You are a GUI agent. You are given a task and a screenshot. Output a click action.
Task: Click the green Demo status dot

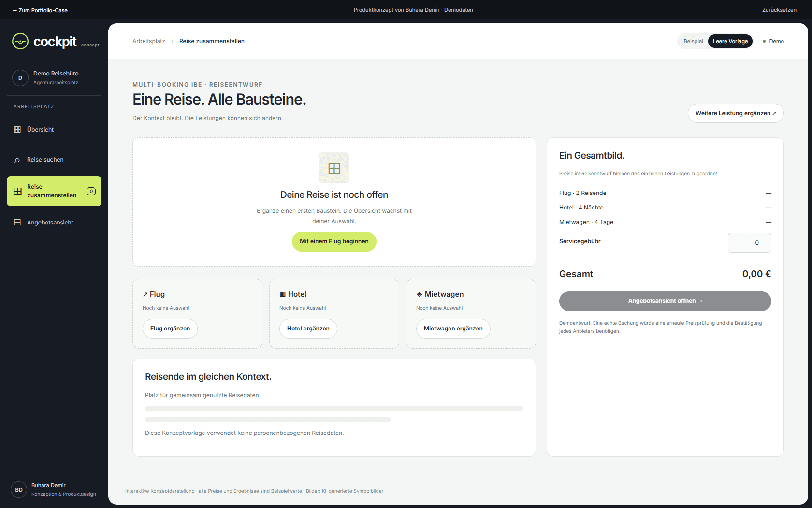(x=764, y=41)
